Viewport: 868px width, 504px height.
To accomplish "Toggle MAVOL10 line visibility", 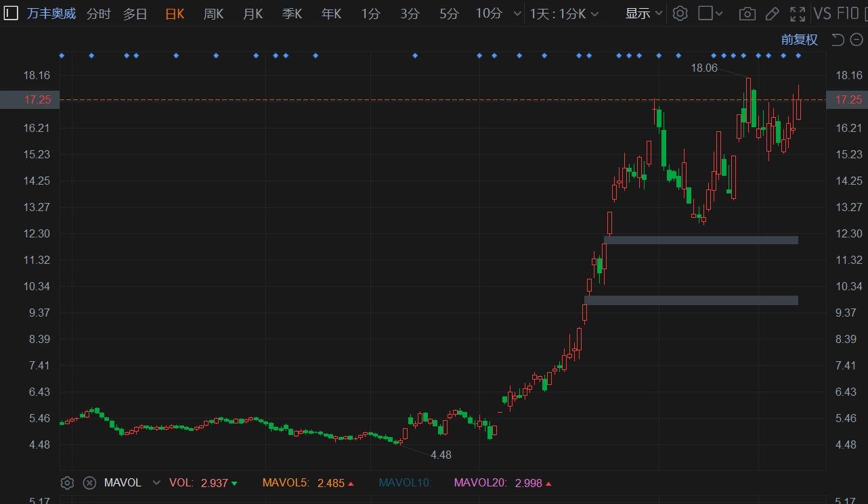I will pos(404,482).
